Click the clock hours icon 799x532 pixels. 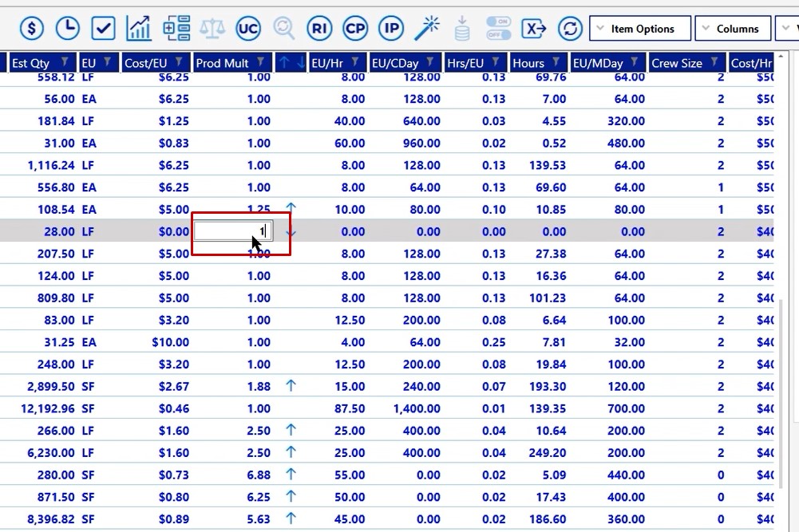click(68, 29)
